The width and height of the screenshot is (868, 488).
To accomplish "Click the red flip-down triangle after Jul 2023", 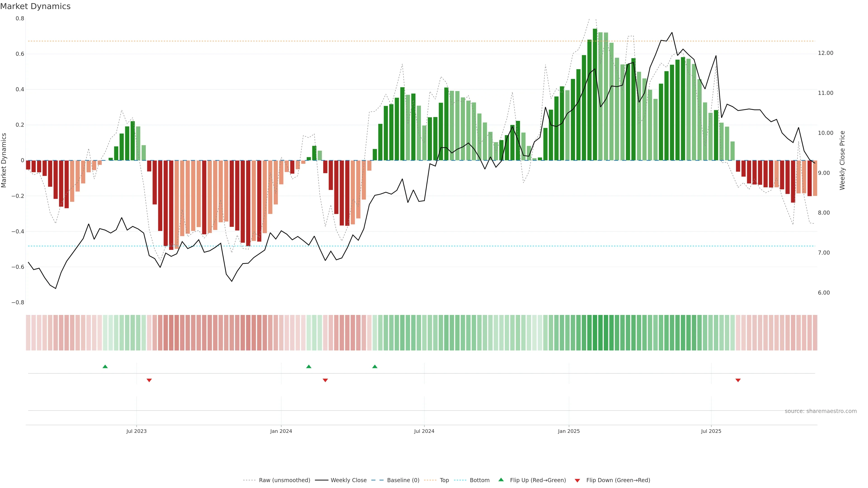I will pos(149,380).
